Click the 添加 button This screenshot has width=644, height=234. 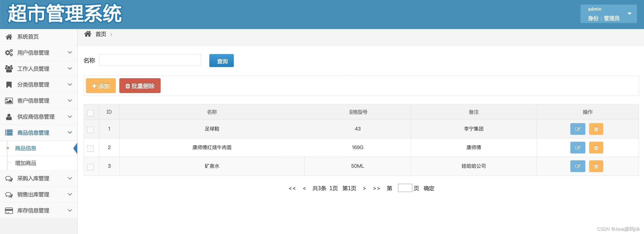(101, 86)
